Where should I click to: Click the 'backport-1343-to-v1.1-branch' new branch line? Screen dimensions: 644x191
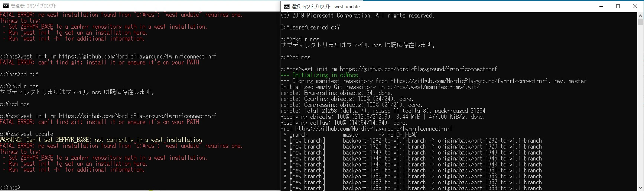coord(413,152)
